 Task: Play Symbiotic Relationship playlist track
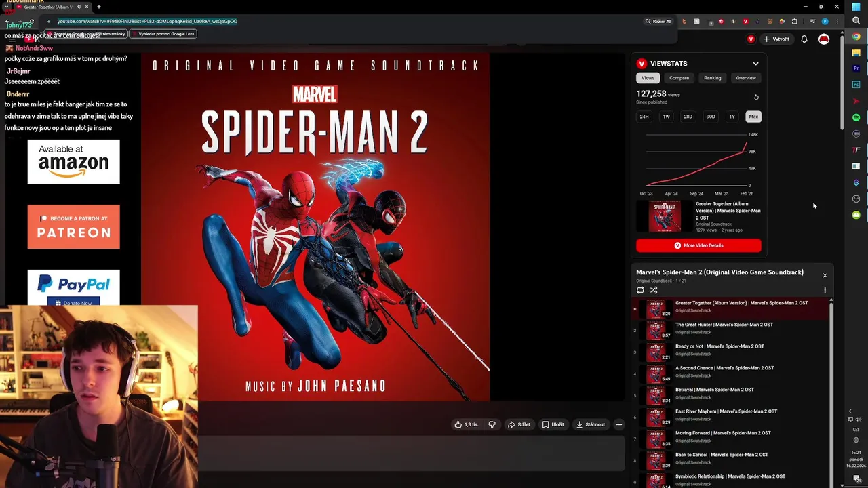click(x=730, y=479)
